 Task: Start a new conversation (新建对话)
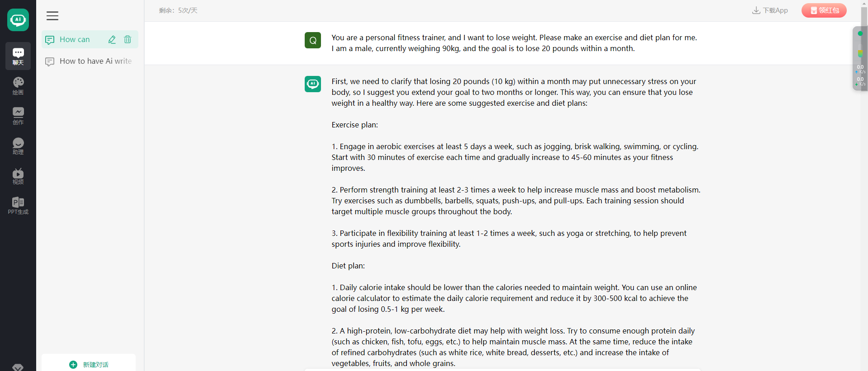coord(89,364)
